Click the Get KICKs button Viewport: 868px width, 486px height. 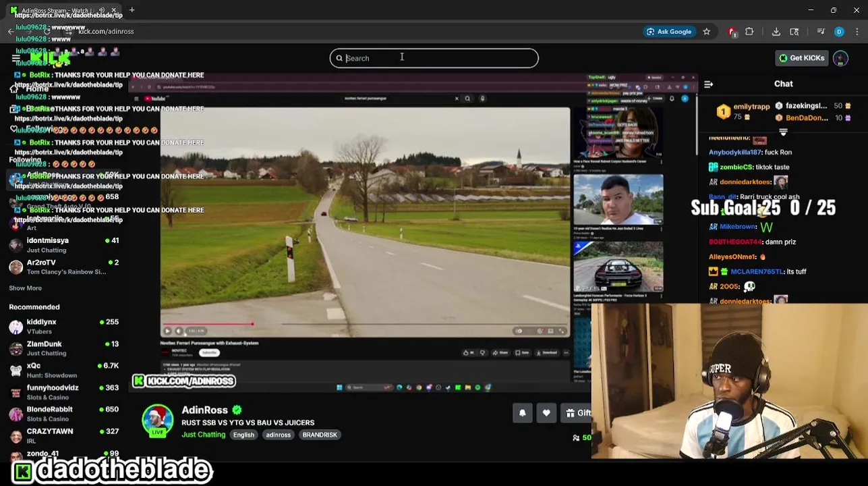[802, 58]
